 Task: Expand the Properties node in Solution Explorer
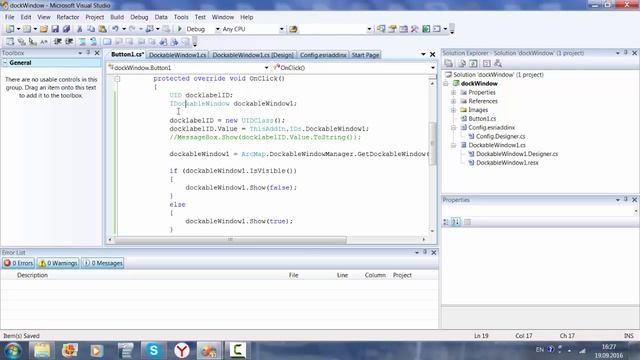click(x=453, y=93)
